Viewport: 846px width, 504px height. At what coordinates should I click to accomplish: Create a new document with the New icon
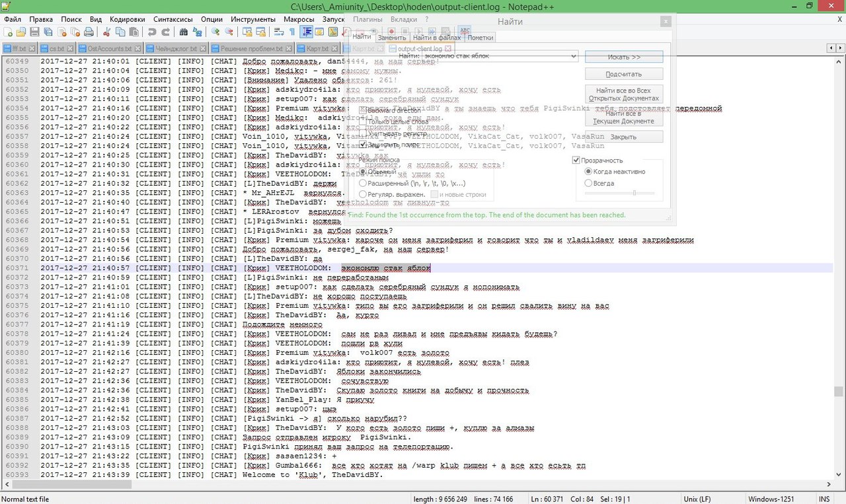(7, 32)
